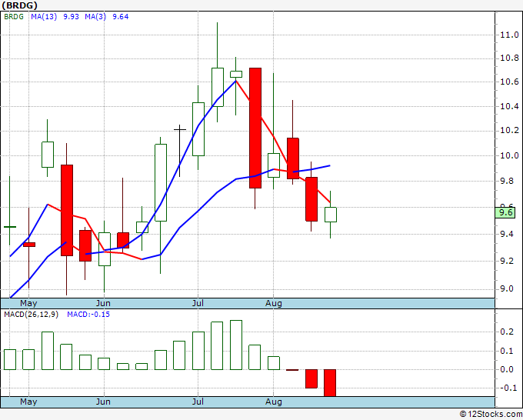Image resolution: width=523 pixels, height=420 pixels.
Task: Select the MA(13) legend label
Action: pyautogui.click(x=44, y=17)
